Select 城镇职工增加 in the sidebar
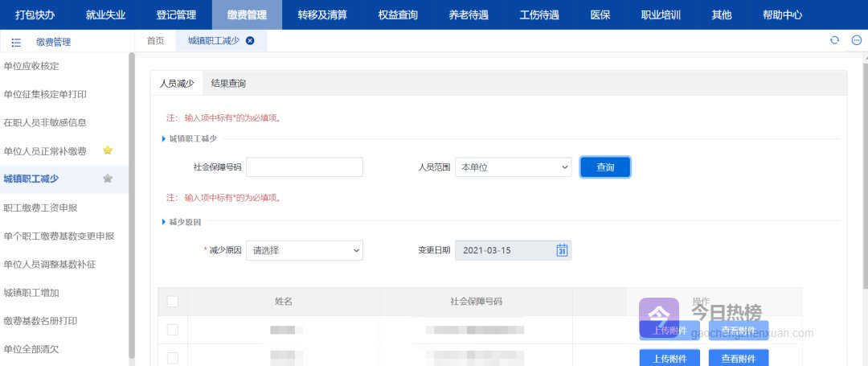This screenshot has width=868, height=366. 31,293
